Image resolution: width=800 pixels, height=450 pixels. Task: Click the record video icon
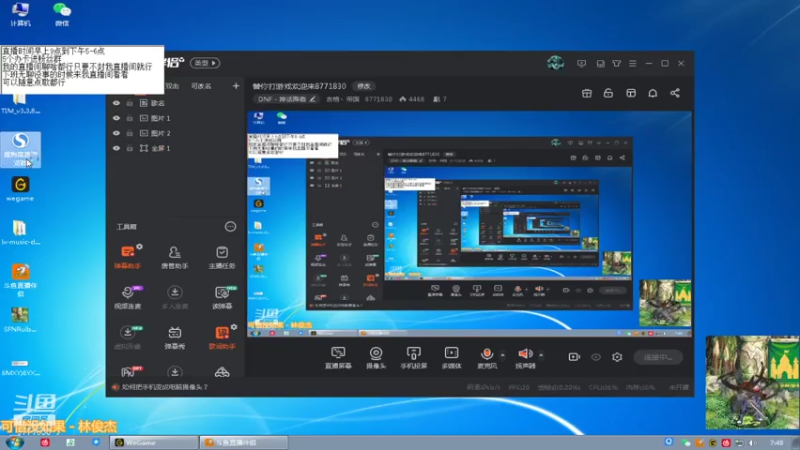(x=574, y=357)
